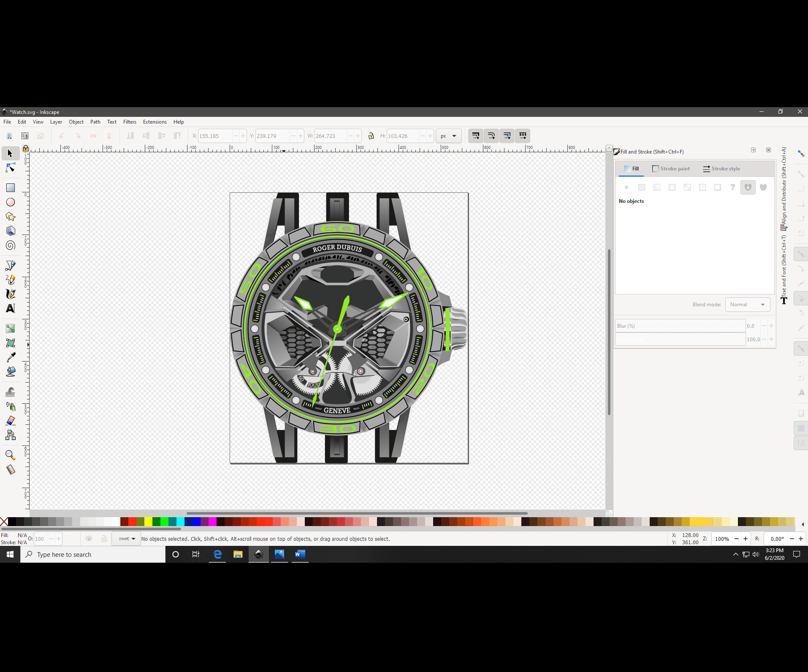Image resolution: width=808 pixels, height=672 pixels.
Task: Pick the red palette swatch
Action: [132, 522]
